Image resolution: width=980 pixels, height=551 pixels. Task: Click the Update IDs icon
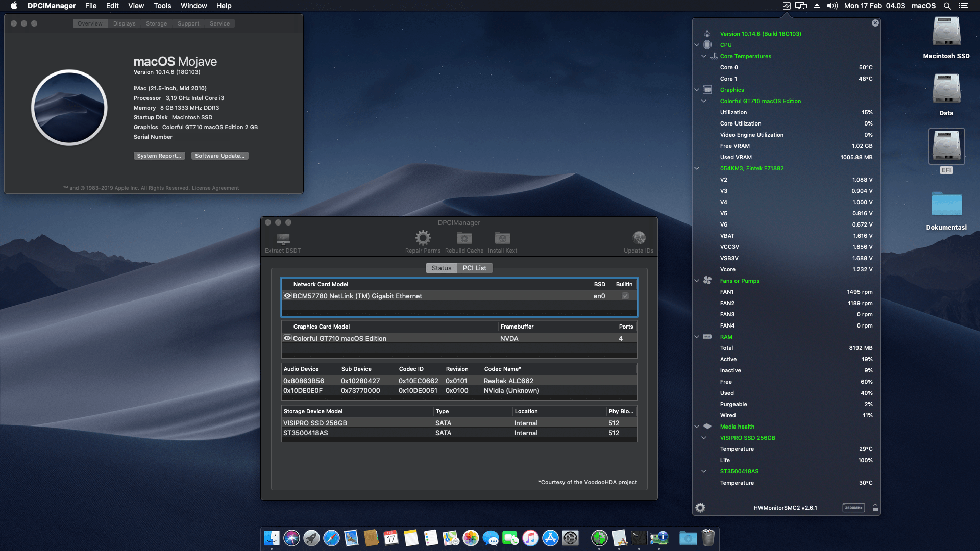click(639, 238)
